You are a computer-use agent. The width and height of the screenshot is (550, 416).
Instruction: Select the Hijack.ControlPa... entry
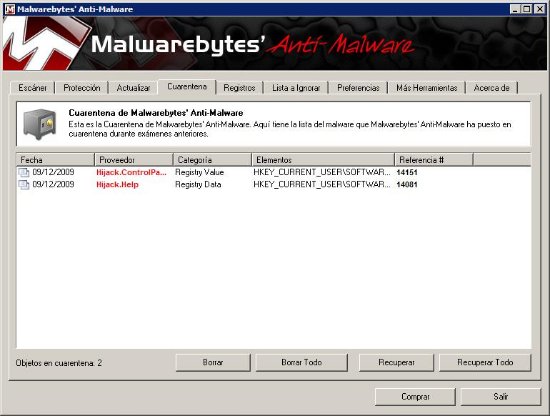click(131, 172)
